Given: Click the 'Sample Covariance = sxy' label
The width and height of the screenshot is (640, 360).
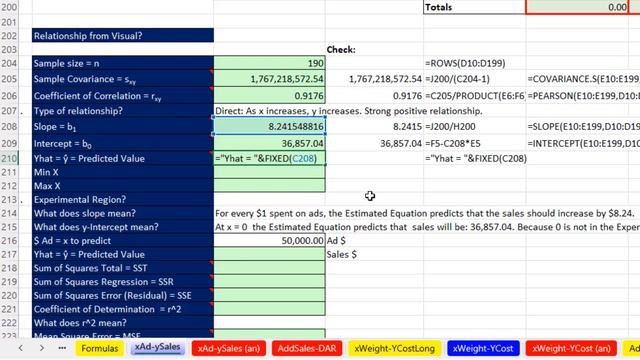Looking at the screenshot, I should 84,79.
